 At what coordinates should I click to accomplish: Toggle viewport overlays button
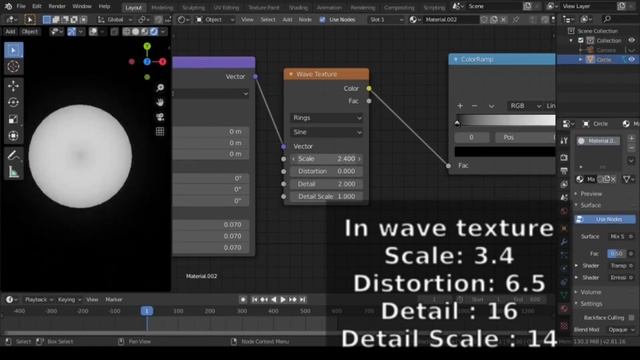(93, 31)
